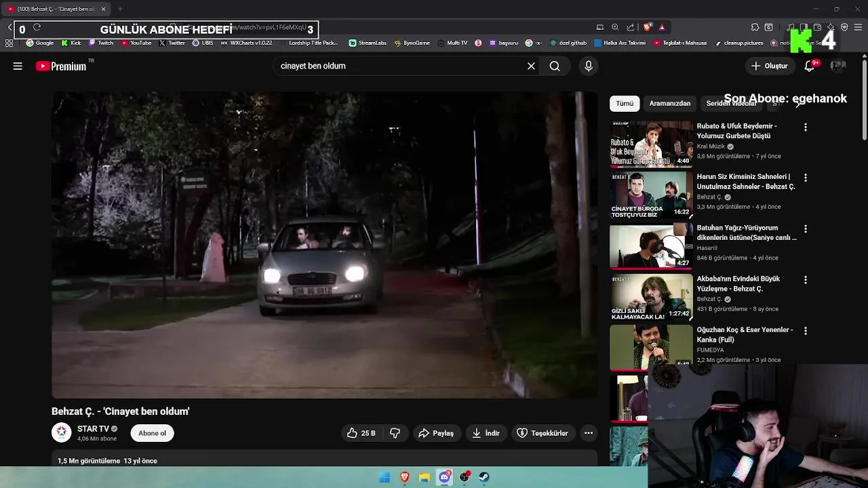Open options for Batuhan Yağız-Yürüyorum video
Viewport: 868px width, 488px height.
806,228
